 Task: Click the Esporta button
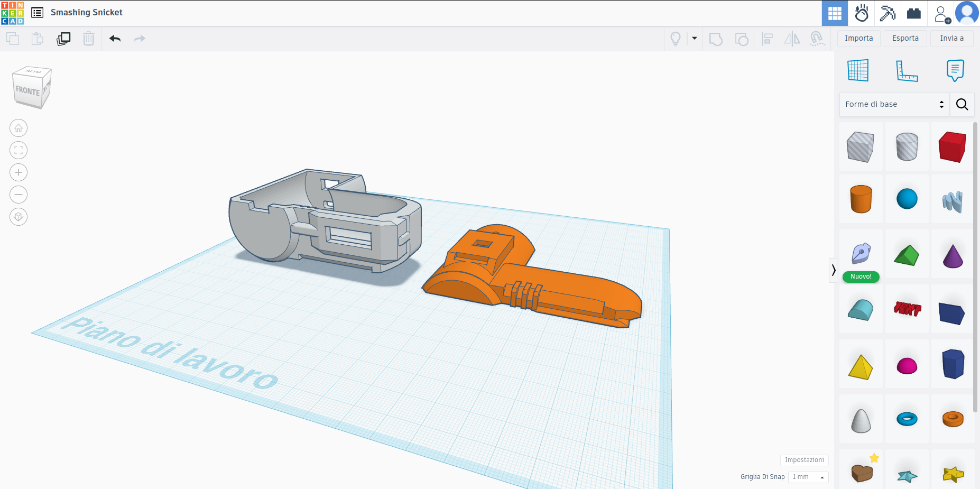point(905,39)
